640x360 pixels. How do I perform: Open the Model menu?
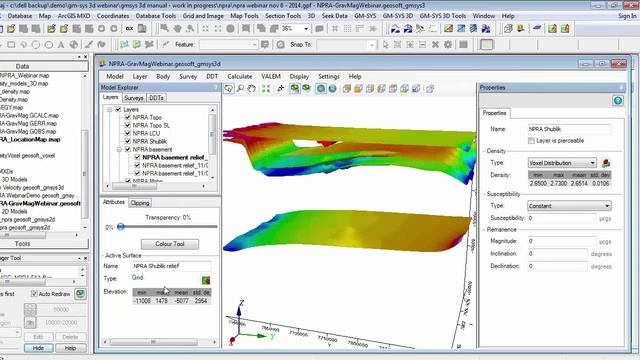click(x=115, y=76)
